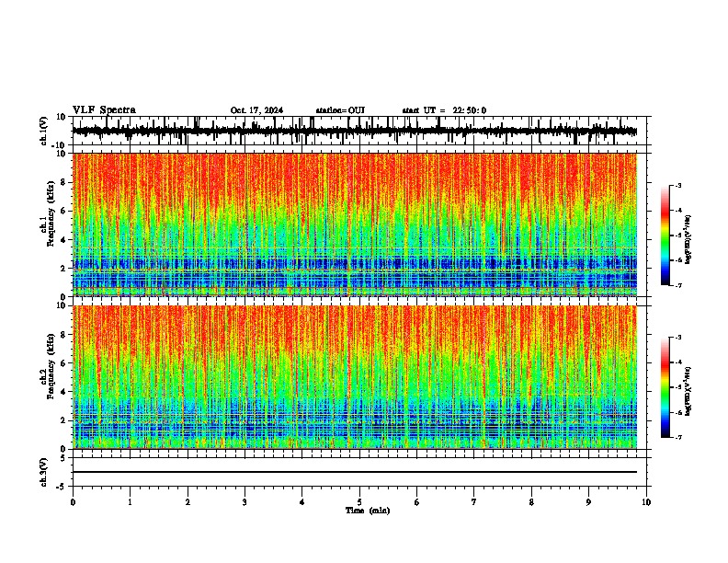Screen dimensions: 728x563
Task: Pick the ch.1 spectrogram color bar
Action: (x=665, y=236)
